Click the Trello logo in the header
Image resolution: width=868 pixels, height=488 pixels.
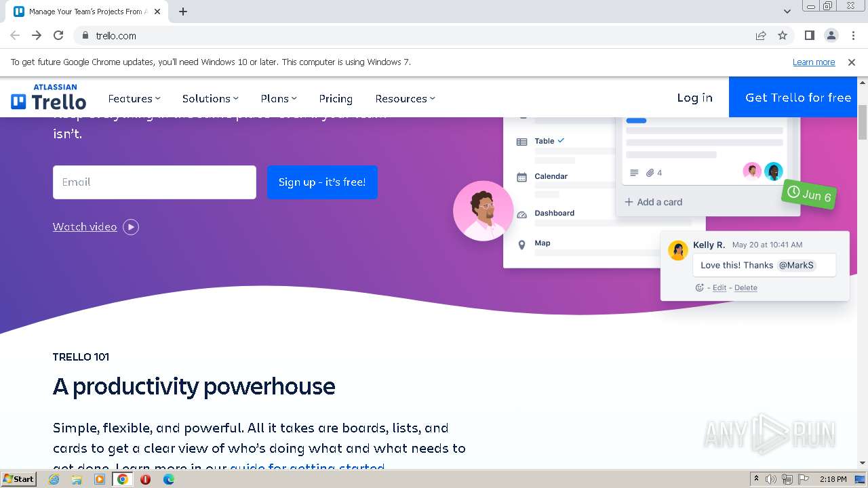(48, 98)
